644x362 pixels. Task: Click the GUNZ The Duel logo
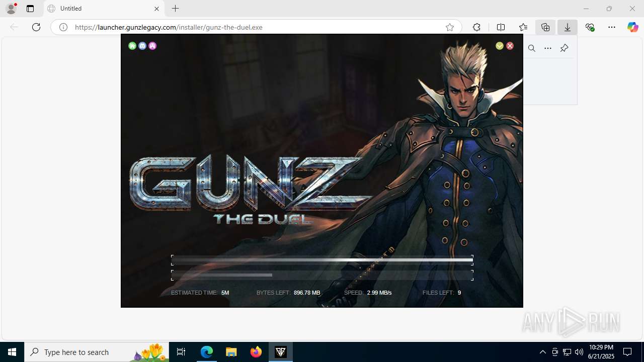point(251,190)
